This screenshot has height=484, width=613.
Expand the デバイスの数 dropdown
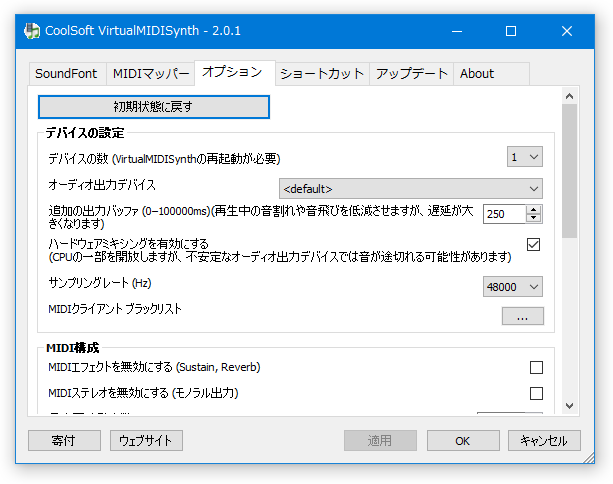[525, 157]
